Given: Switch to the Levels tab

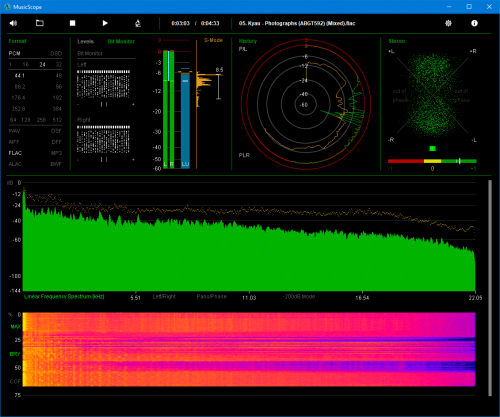Looking at the screenshot, I should 85,41.
